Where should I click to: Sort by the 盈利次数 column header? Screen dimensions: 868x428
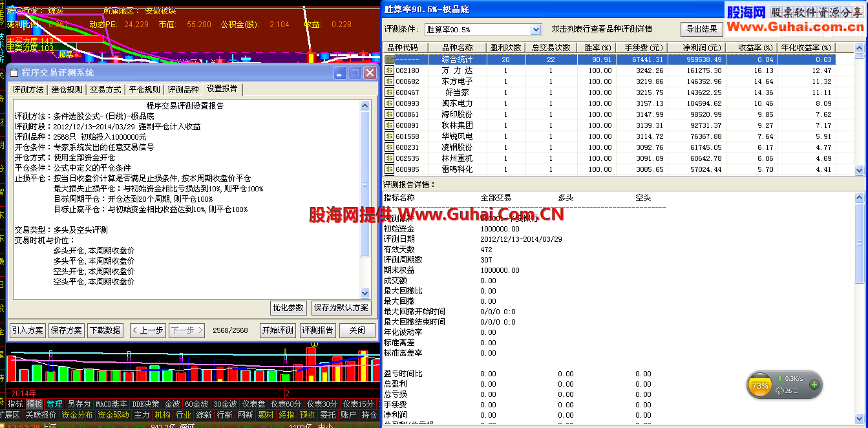[506, 48]
